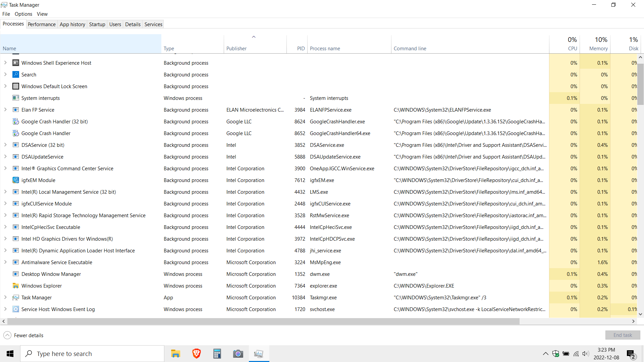Viewport: 644px width, 362px height.
Task: Expand the Search process group
Action: [x=5, y=74]
